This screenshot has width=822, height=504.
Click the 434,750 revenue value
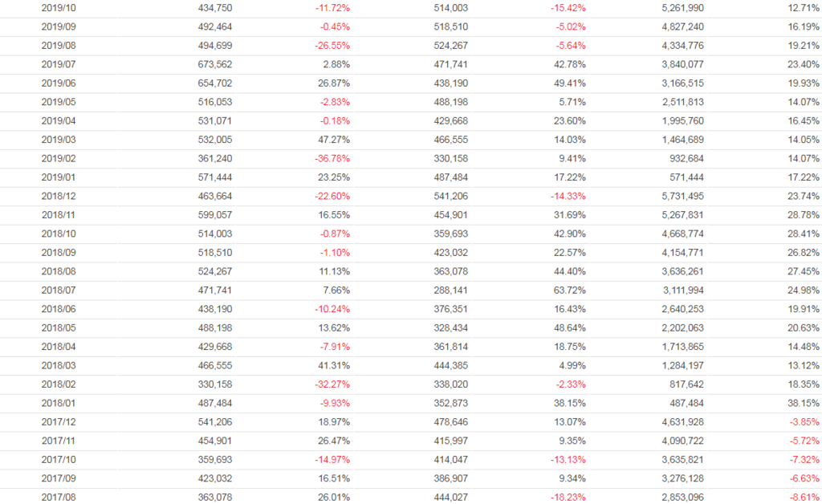[x=215, y=8]
